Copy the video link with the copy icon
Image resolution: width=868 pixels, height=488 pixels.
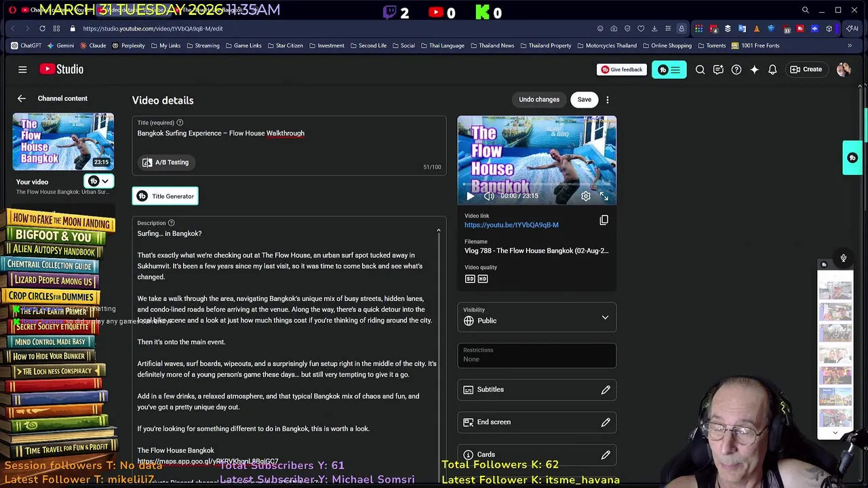604,220
